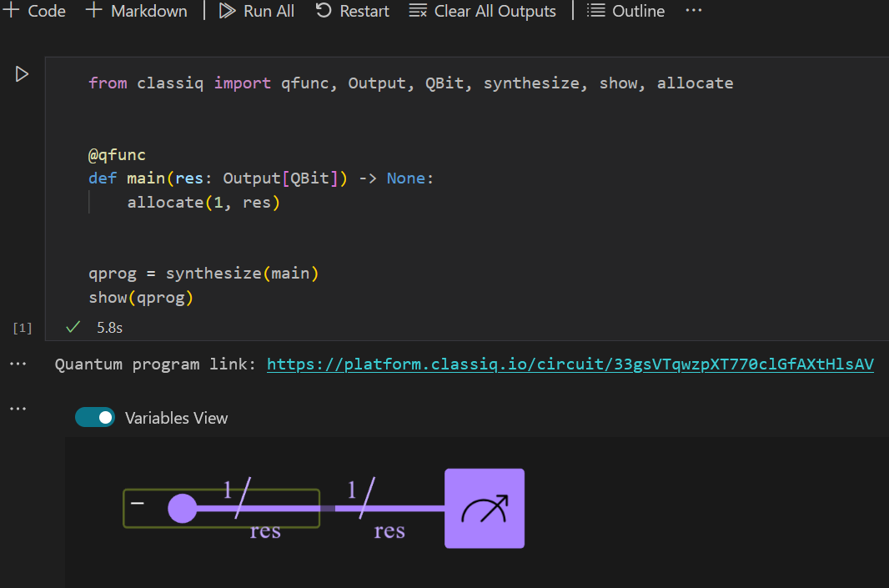
Task: Click the allocate(1, res) code line
Action: 203,203
